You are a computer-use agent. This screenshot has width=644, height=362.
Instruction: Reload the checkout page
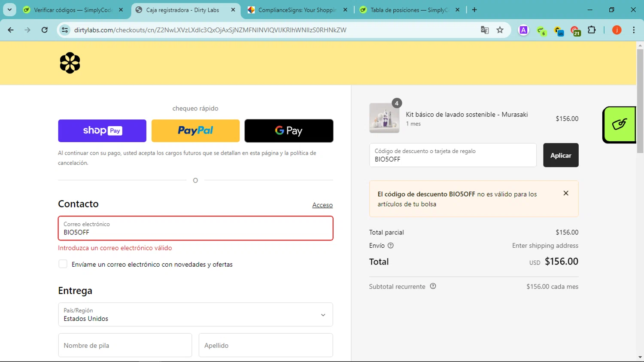point(45,30)
